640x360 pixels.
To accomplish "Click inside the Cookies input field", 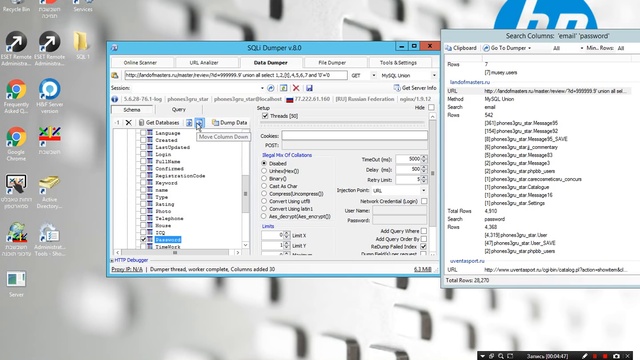I will point(354,136).
